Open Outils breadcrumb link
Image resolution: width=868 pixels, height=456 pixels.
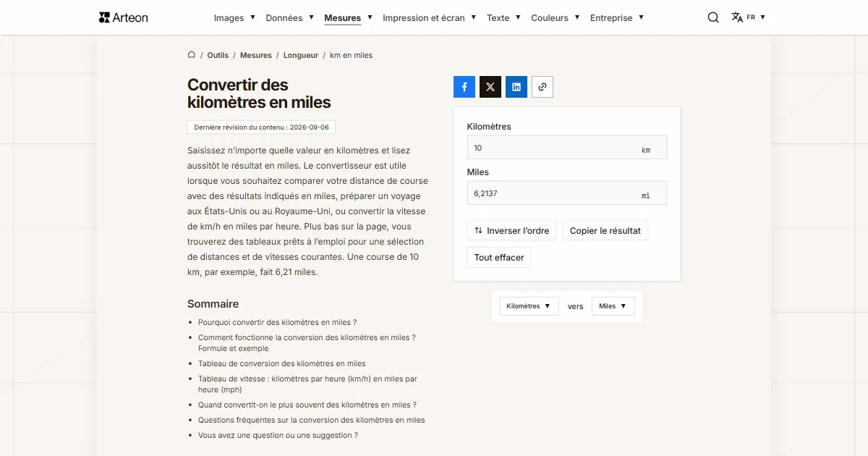point(218,55)
